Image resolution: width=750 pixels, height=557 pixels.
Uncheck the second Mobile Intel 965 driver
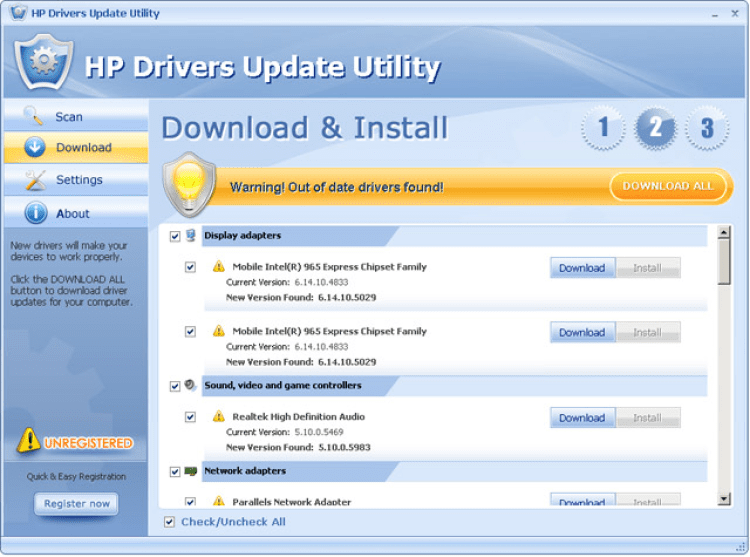190,331
